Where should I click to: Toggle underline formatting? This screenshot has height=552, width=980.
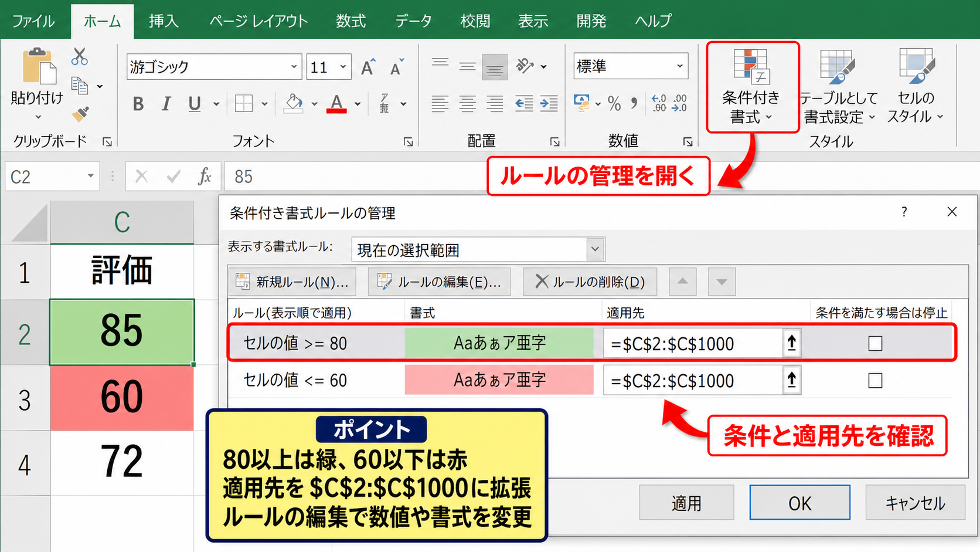tap(195, 104)
